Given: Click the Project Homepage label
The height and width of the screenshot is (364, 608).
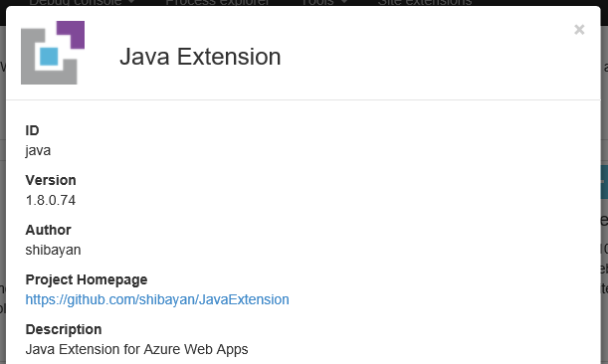Looking at the screenshot, I should [x=87, y=279].
